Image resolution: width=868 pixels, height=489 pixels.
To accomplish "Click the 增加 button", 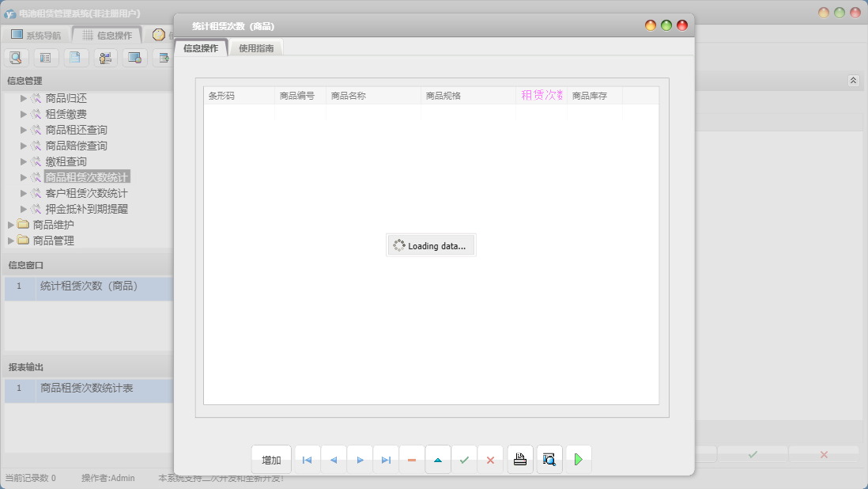I will (x=271, y=460).
